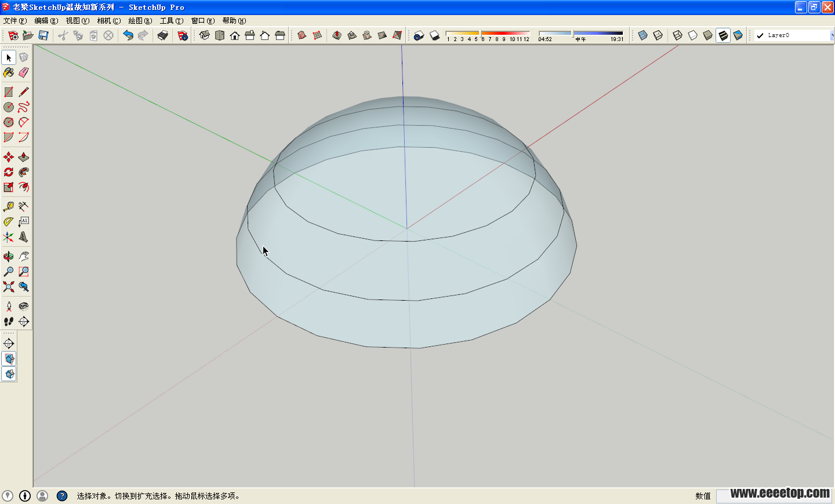Image resolution: width=835 pixels, height=504 pixels.
Task: Activate the Walk footprints tool
Action: point(9,322)
